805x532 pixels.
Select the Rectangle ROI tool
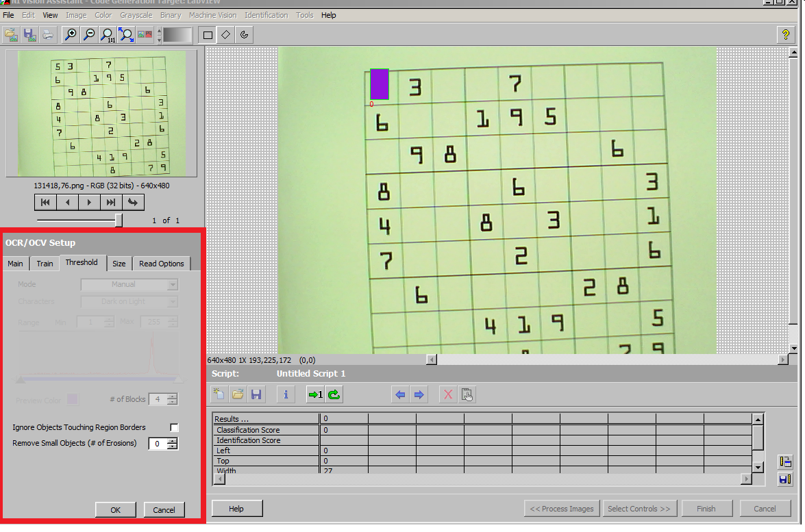click(x=208, y=35)
